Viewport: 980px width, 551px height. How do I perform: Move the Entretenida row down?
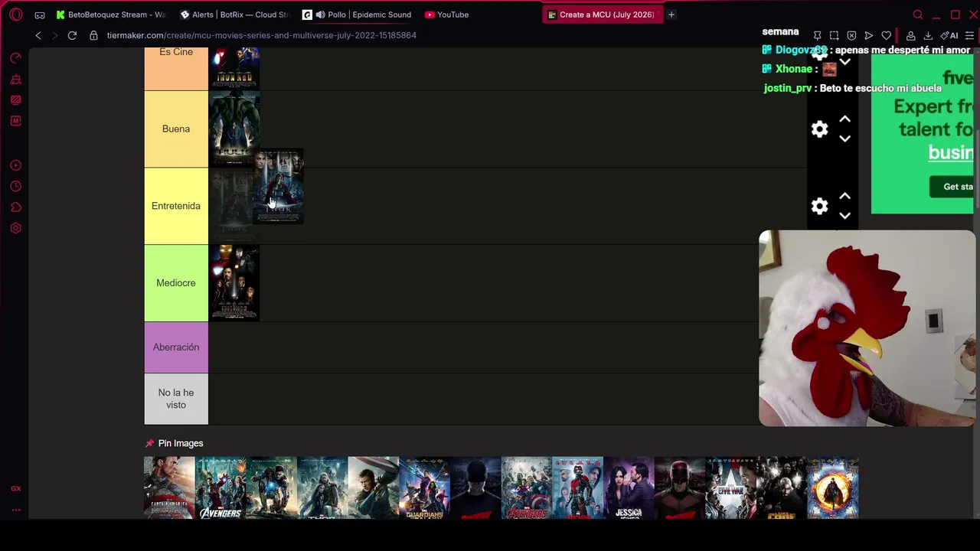844,216
